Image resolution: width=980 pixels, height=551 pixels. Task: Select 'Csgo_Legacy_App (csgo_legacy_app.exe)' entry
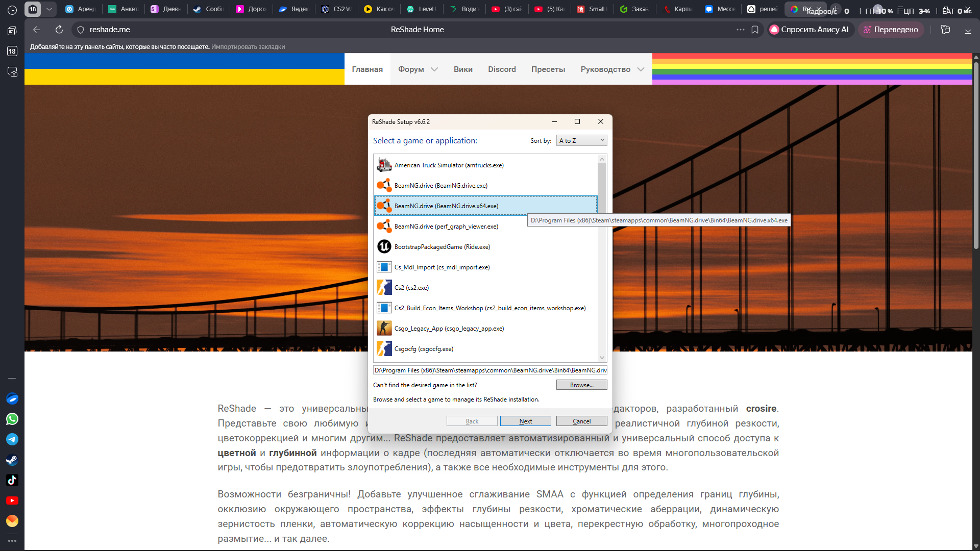click(x=485, y=328)
